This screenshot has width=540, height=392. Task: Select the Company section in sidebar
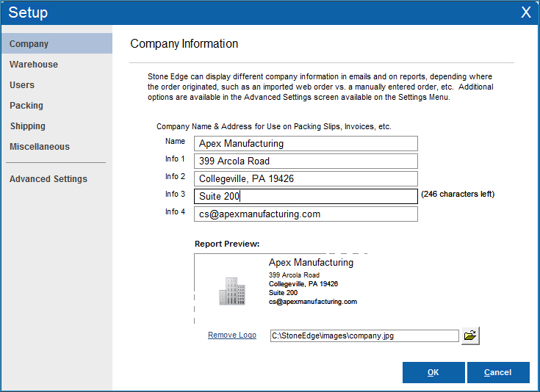coord(29,44)
